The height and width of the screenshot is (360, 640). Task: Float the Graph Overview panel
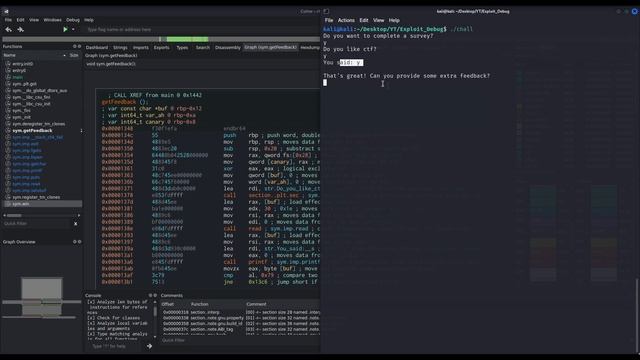pos(74,242)
